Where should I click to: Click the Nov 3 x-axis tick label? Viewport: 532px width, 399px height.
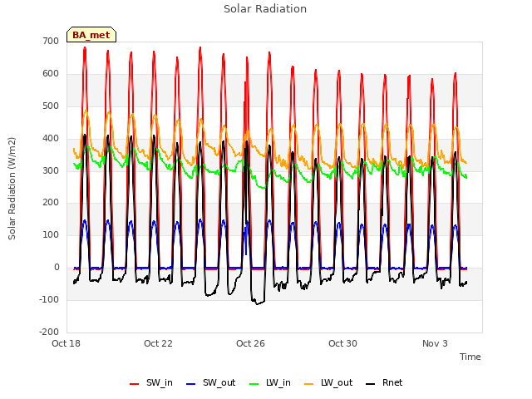[435, 343]
